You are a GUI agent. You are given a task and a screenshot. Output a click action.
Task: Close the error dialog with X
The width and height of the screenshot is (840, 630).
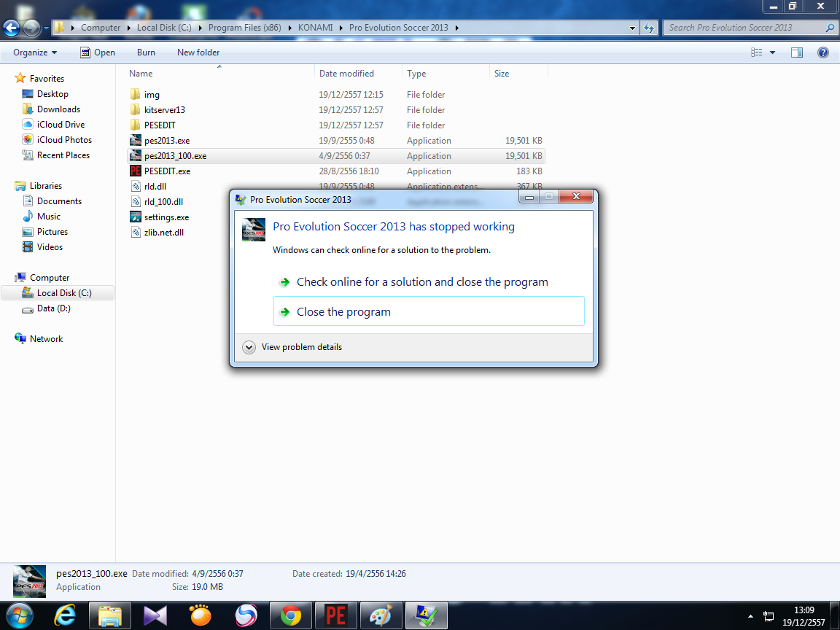click(x=576, y=197)
